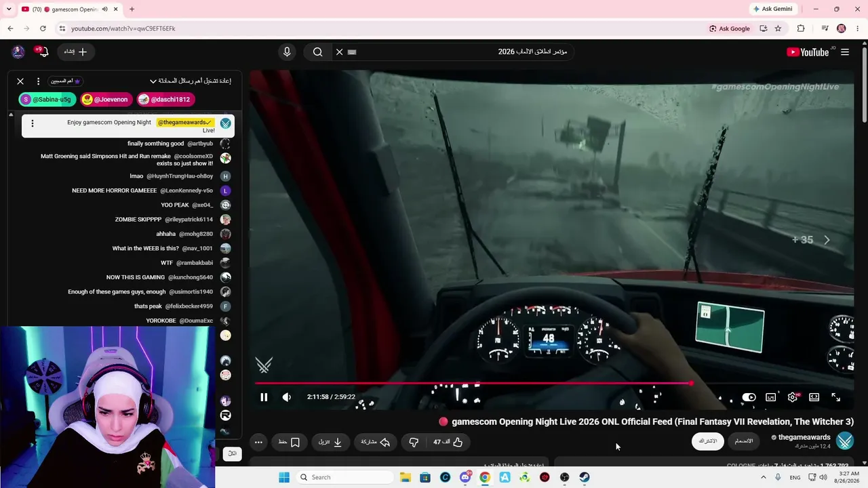Click the address bar URL
The width and height of the screenshot is (868, 488).
(x=123, y=28)
